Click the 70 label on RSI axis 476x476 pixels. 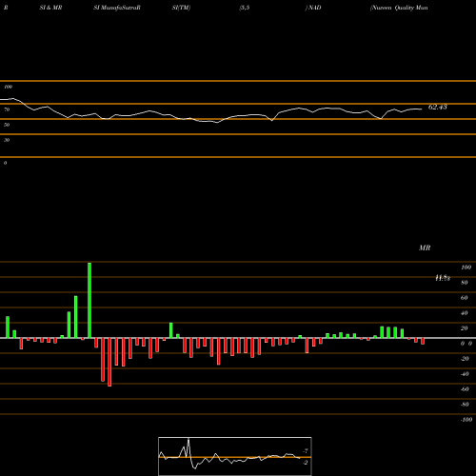click(x=7, y=109)
